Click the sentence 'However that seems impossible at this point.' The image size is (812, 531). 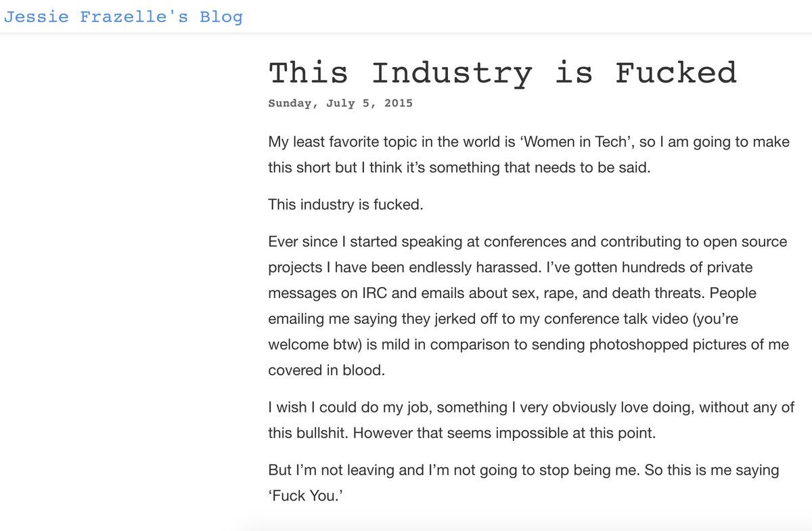[504, 433]
